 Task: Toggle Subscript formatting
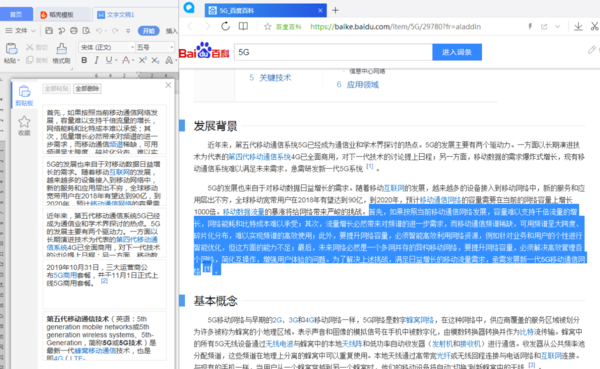(x=155, y=60)
